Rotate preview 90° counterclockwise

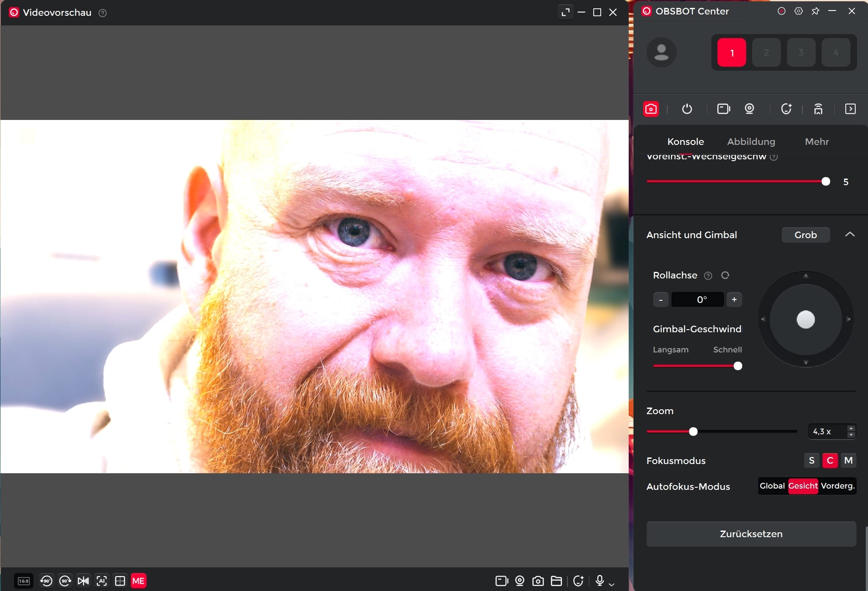pyautogui.click(x=46, y=581)
